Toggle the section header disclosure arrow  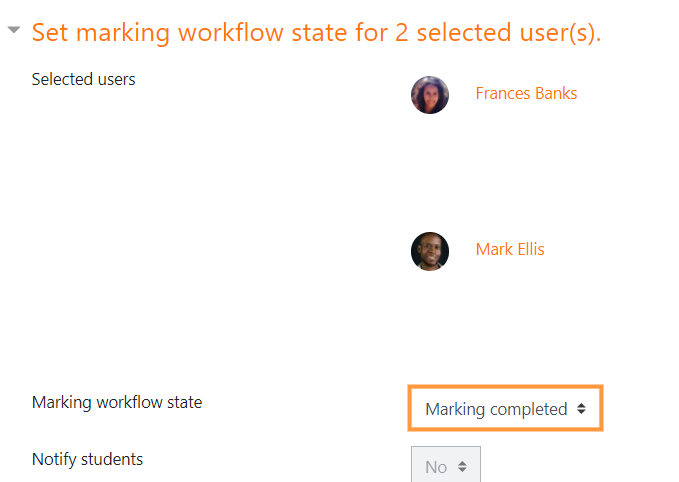tap(14, 30)
